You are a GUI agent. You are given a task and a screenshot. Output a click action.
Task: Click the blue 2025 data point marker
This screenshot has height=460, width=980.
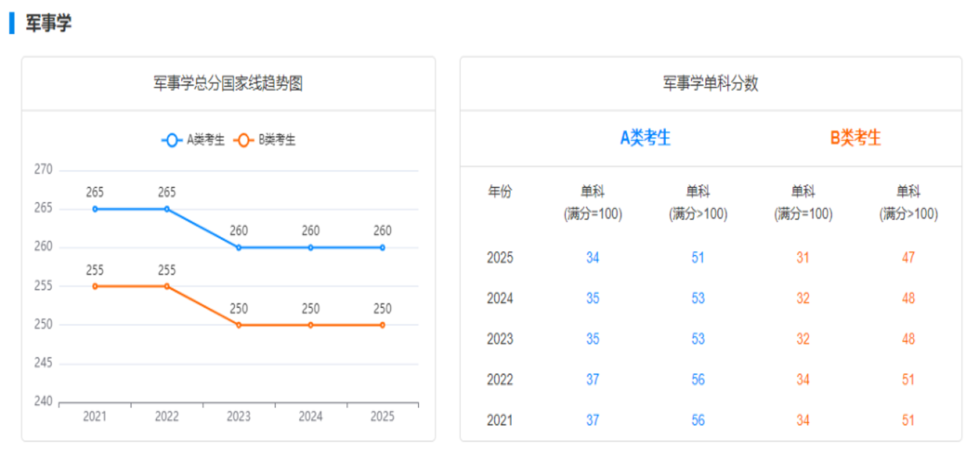[x=382, y=248]
